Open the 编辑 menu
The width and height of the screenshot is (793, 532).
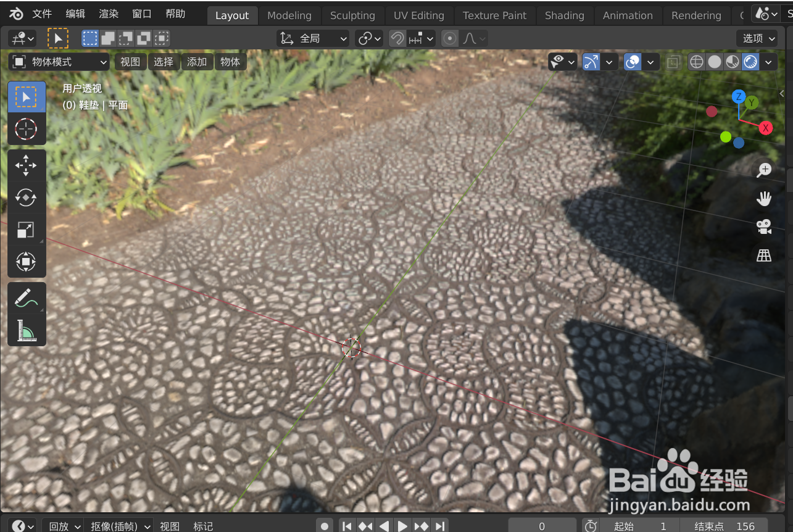click(x=75, y=14)
